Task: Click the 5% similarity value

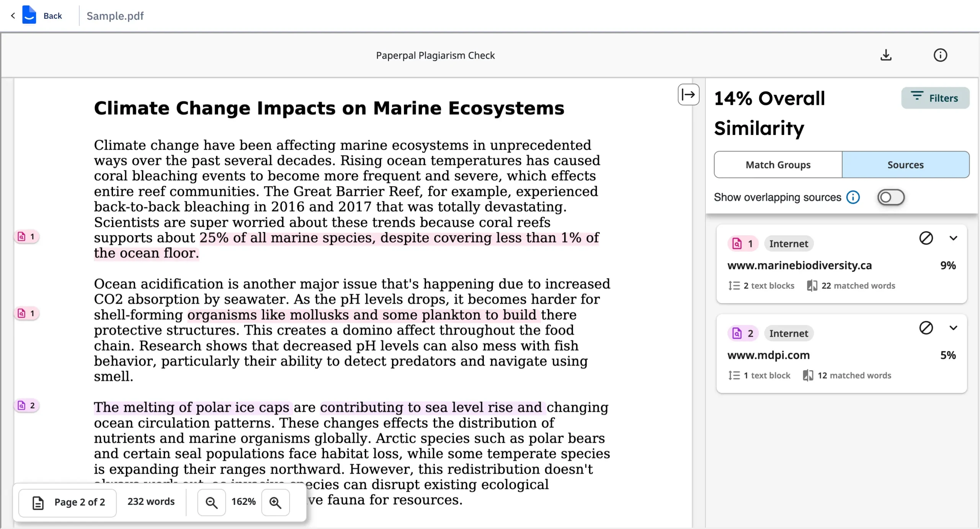Action: 948,355
